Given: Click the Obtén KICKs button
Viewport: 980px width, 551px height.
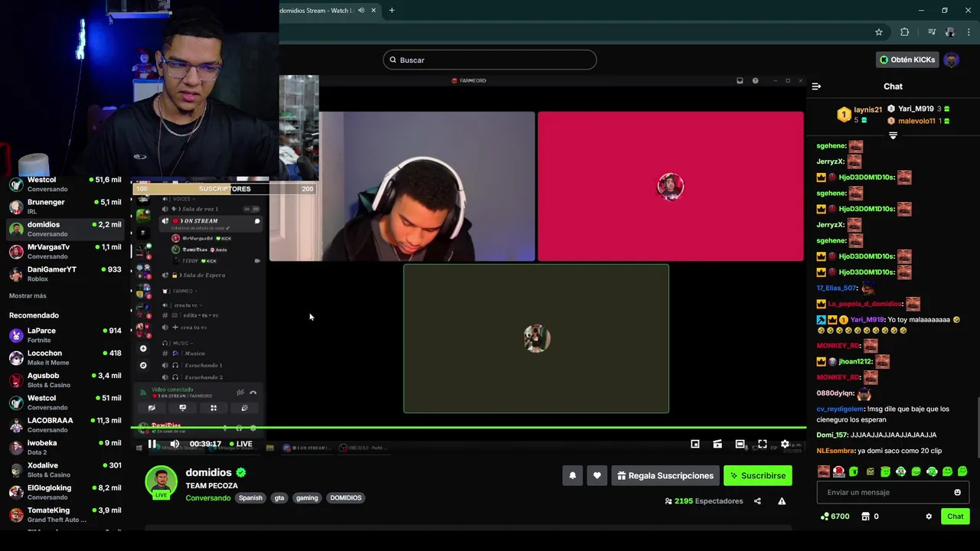Looking at the screenshot, I should point(907,60).
